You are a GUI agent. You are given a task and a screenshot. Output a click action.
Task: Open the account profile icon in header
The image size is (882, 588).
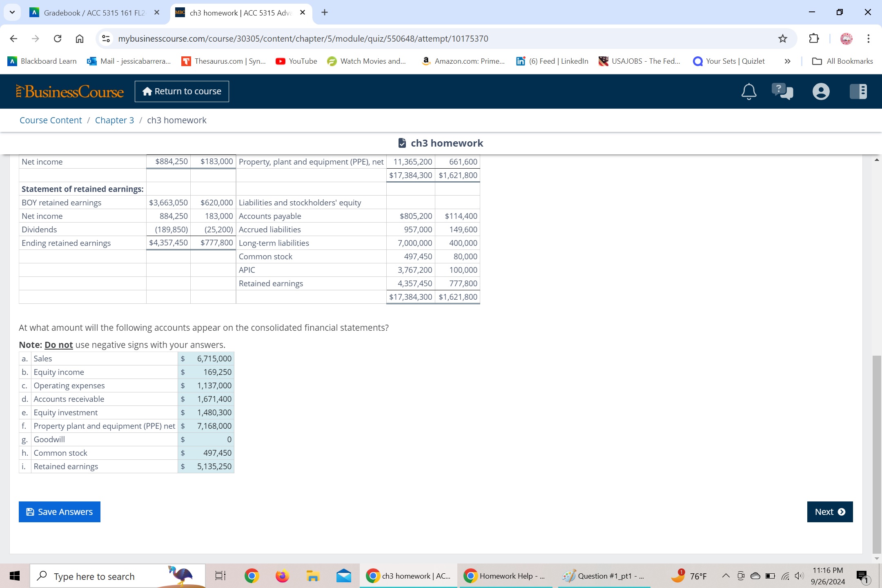pyautogui.click(x=820, y=91)
